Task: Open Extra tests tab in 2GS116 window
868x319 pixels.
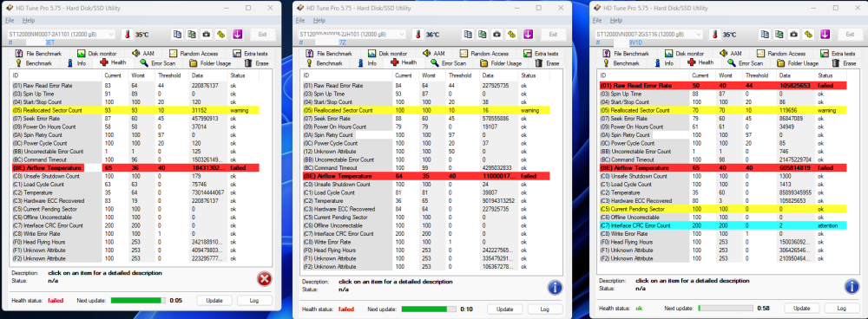Action: coord(839,54)
